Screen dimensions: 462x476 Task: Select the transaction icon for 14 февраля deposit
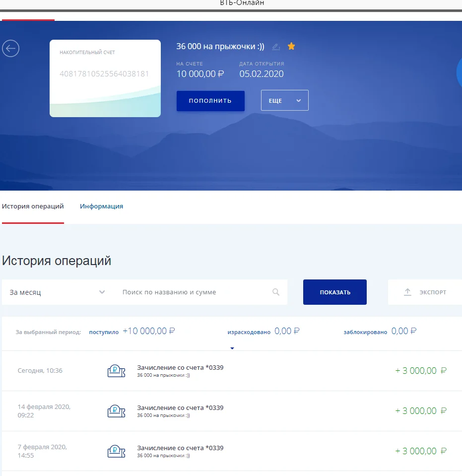(x=116, y=410)
